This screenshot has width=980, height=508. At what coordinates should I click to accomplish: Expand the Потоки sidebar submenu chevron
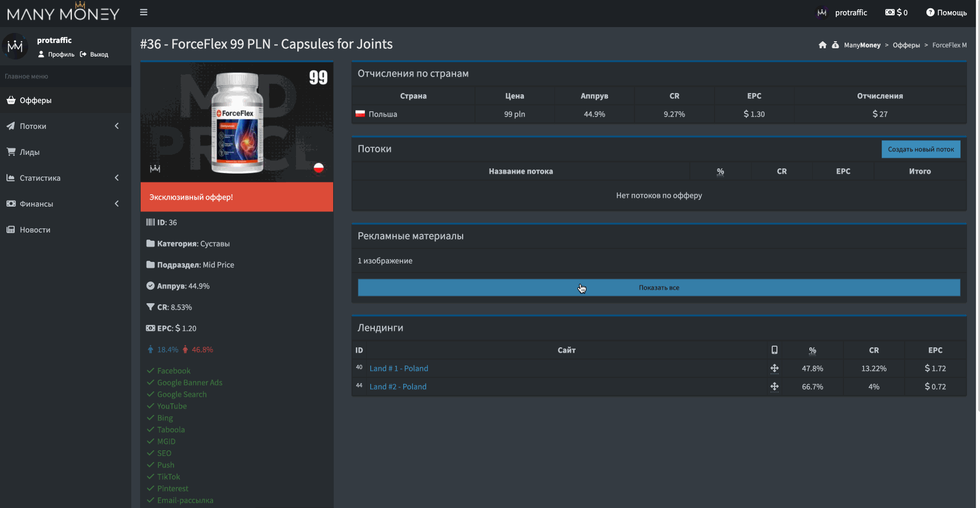[117, 126]
